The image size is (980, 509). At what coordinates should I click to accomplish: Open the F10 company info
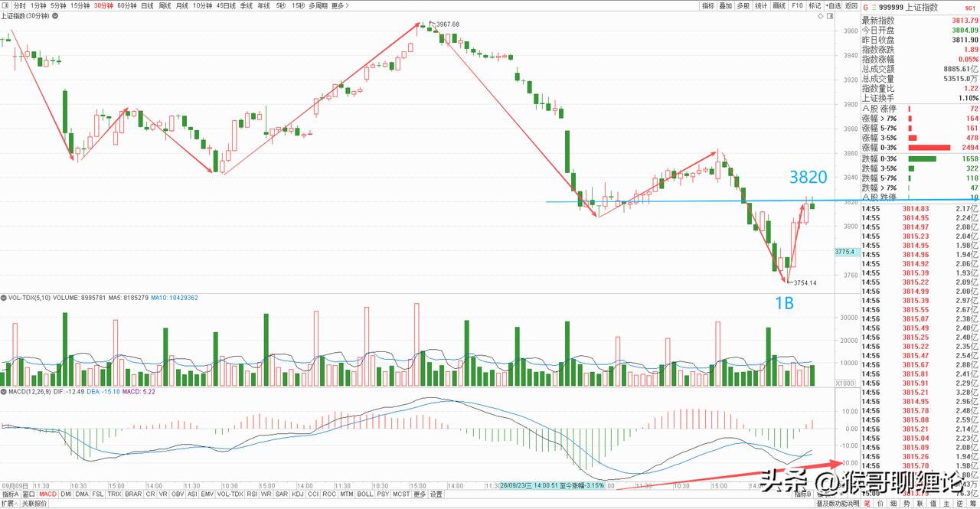pyautogui.click(x=797, y=5)
